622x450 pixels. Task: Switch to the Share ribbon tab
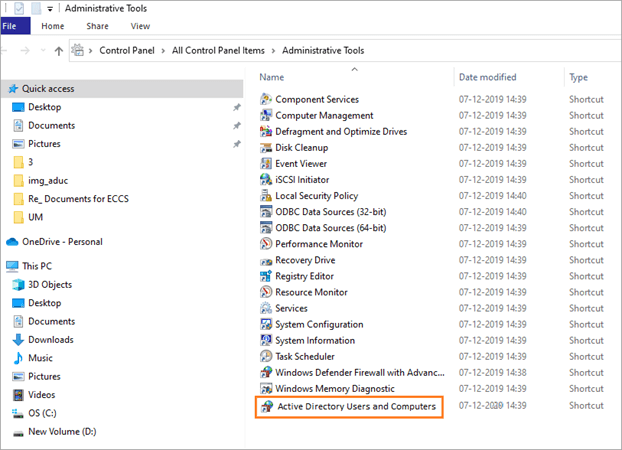pyautogui.click(x=97, y=26)
